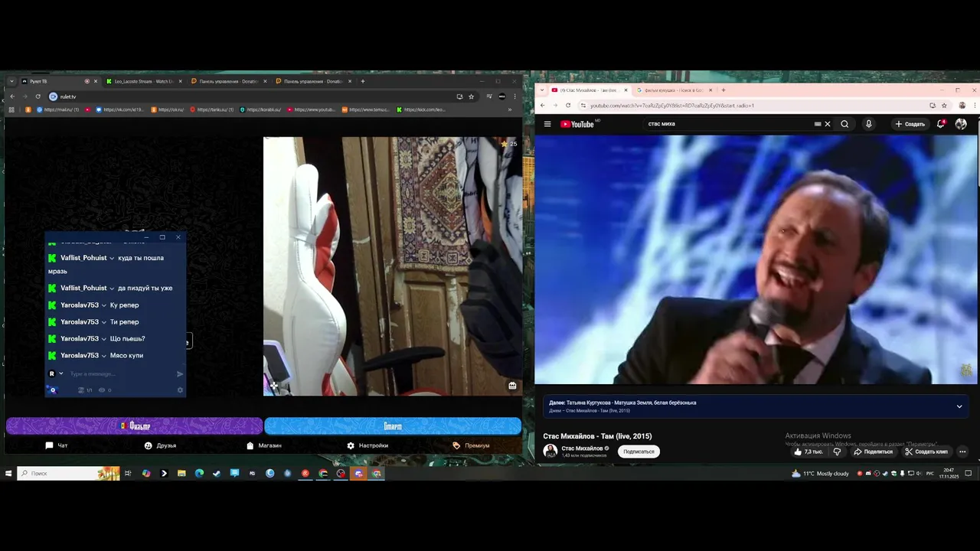Open Steam from the taskbar
This screenshot has height=551, width=980.
217,474
